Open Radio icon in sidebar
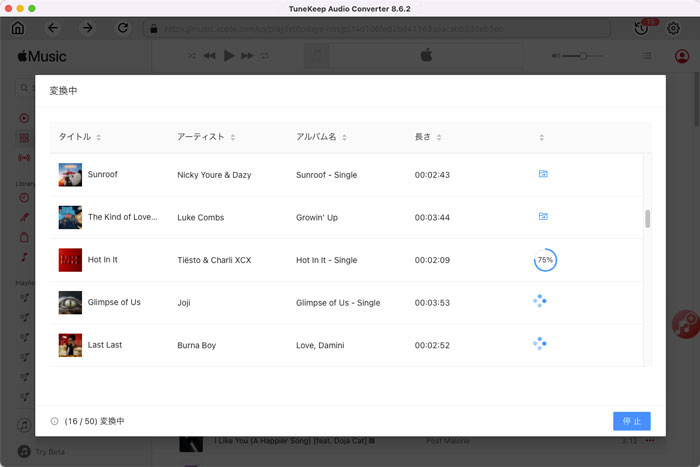This screenshot has height=467, width=700. [24, 158]
